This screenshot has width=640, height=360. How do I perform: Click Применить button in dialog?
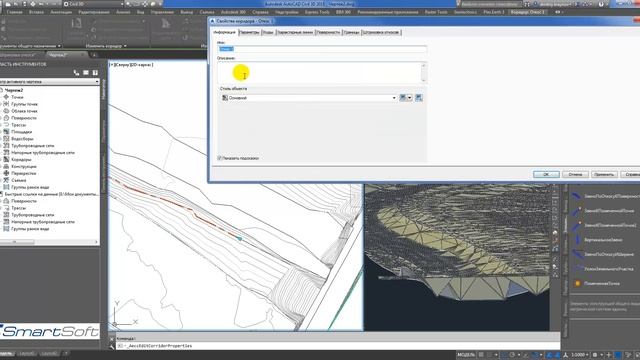[x=604, y=174]
